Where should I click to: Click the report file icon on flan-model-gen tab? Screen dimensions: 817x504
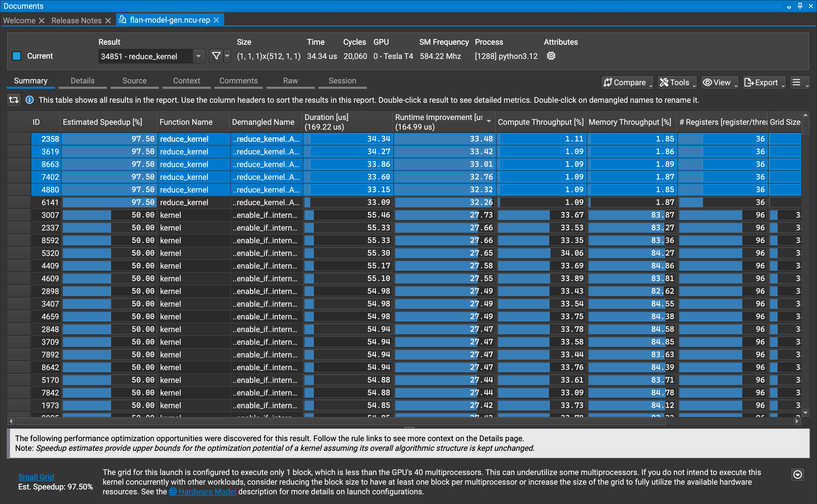coord(123,20)
